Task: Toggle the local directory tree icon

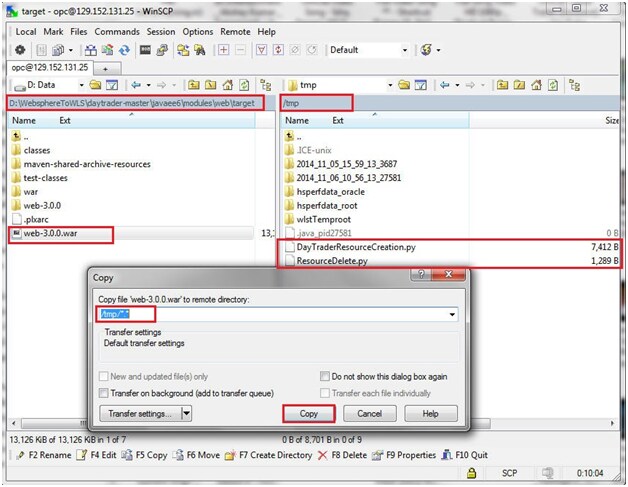Action: [266, 85]
